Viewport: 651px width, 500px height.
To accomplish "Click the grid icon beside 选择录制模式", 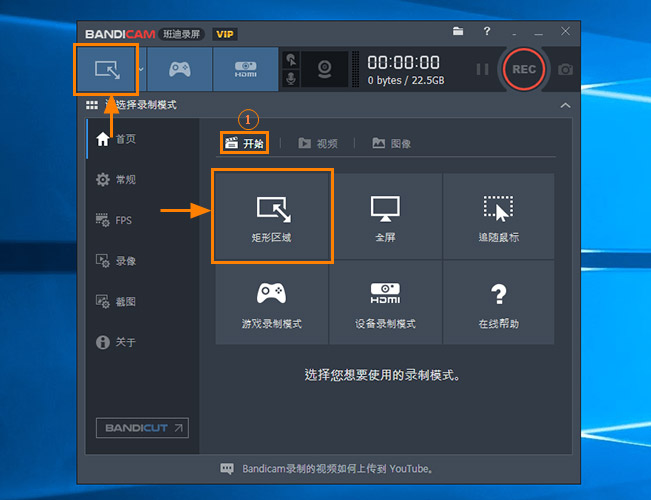I will pos(92,105).
